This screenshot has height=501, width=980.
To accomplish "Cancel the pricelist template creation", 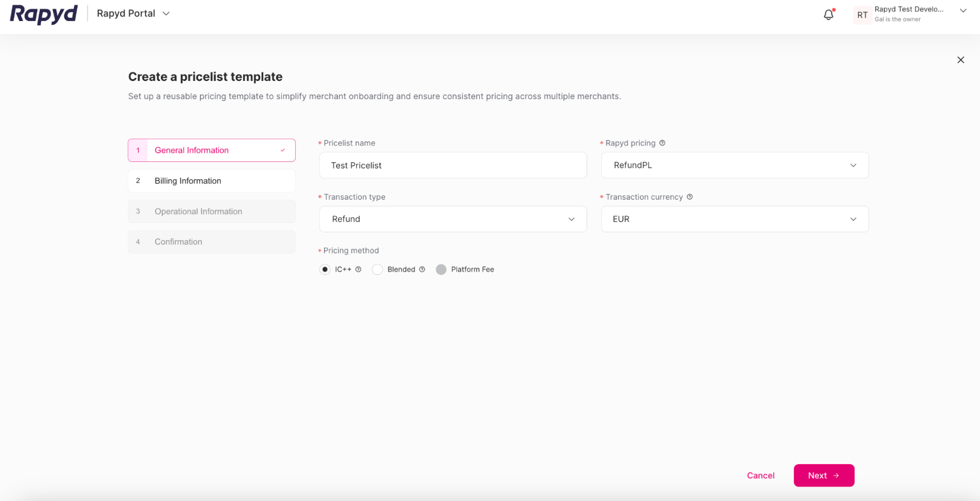I will click(x=760, y=475).
